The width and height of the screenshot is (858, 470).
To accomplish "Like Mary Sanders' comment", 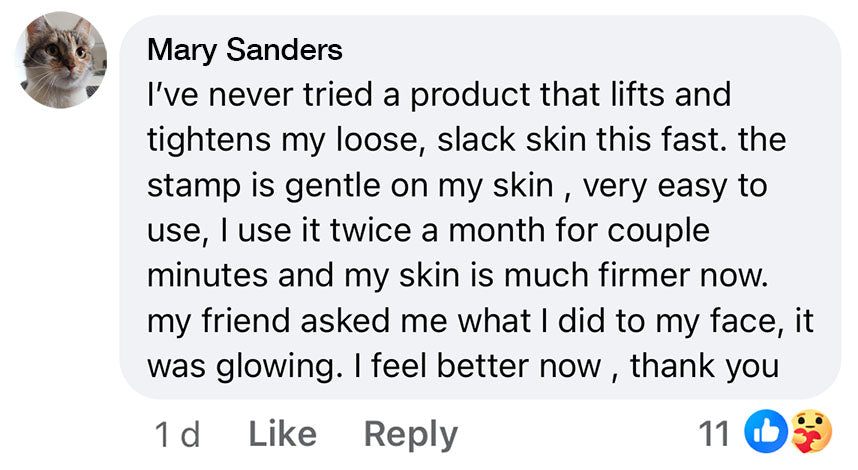I will click(282, 434).
